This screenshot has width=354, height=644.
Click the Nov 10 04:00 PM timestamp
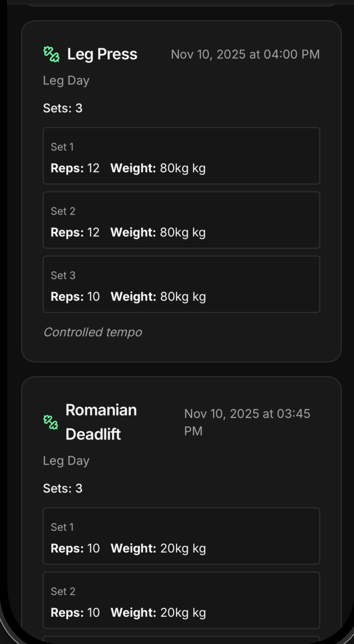coord(245,54)
